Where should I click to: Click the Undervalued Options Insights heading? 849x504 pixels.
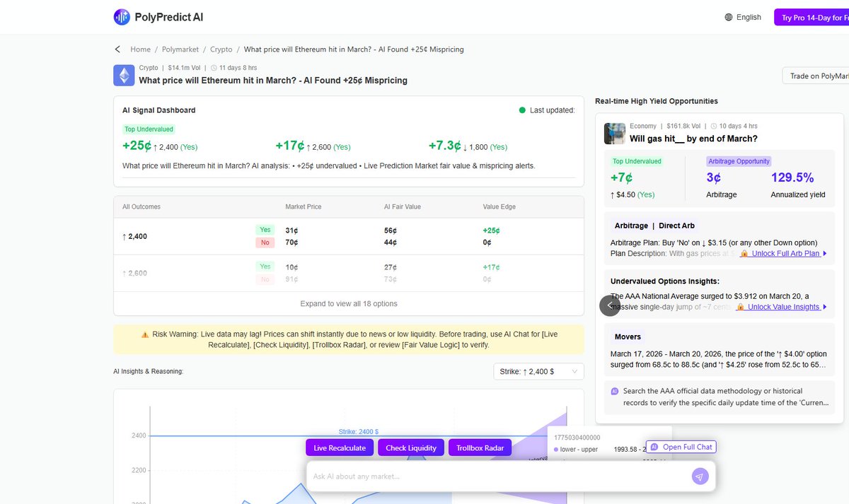[x=665, y=281]
